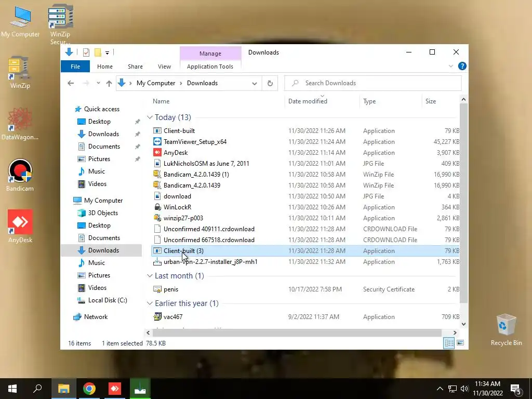Screen dimensions: 532x399
Task: Open Google Chrome from the taskbar
Action: tap(89, 389)
